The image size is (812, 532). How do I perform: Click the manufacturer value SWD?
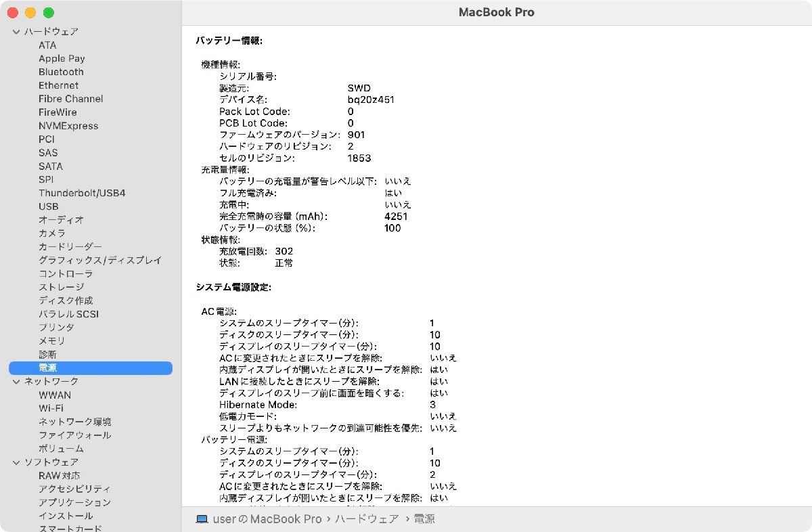pos(359,88)
